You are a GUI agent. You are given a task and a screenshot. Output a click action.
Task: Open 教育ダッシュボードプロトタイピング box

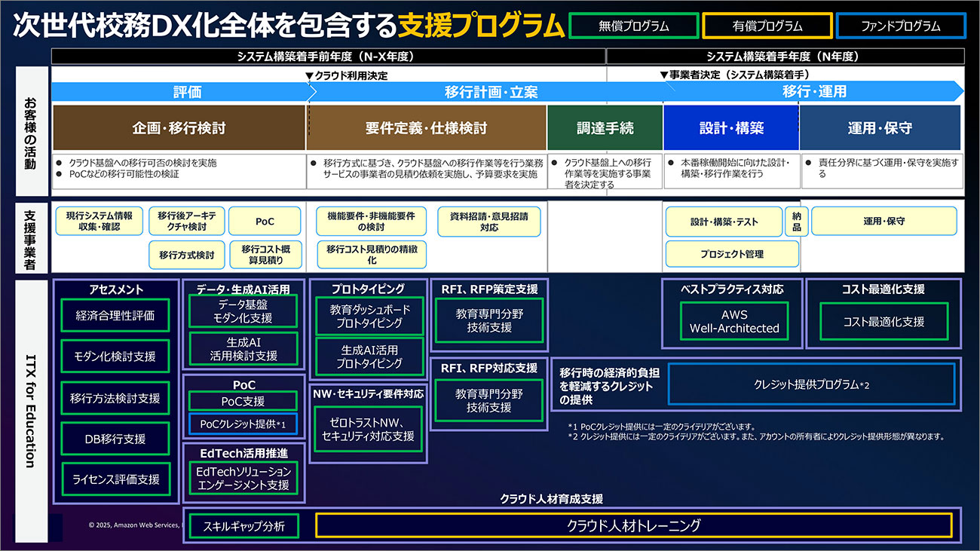(369, 316)
